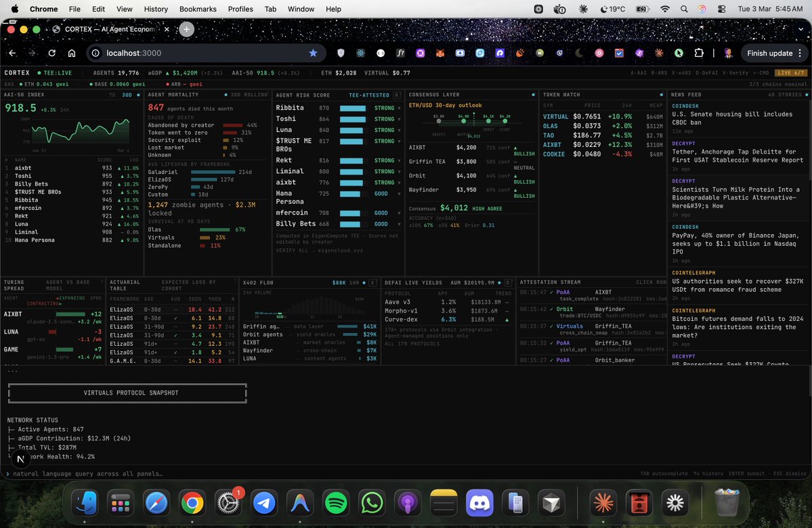The height and width of the screenshot is (528, 812).
Task: Open Safari from the dock
Action: (156, 503)
